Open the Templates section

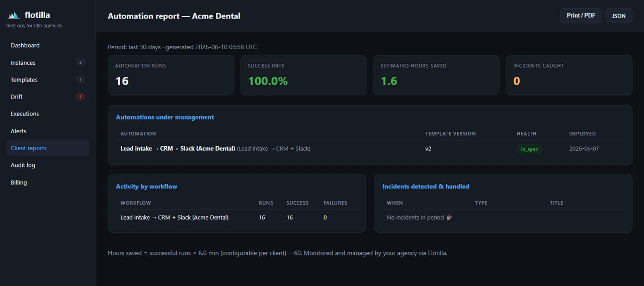[x=48, y=80]
